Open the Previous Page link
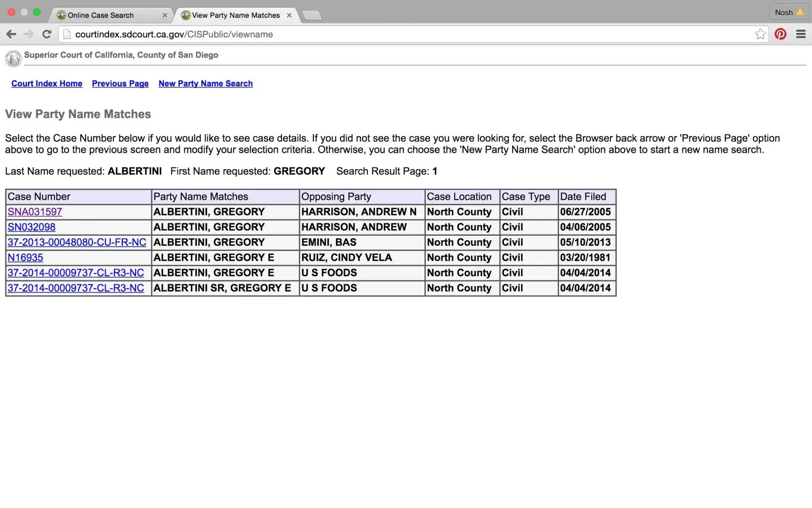 tap(120, 83)
